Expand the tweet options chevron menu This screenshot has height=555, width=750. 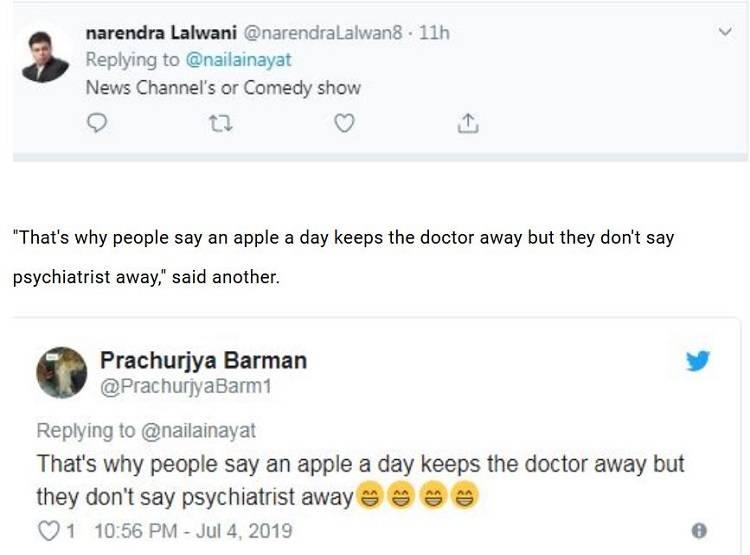pos(726,33)
